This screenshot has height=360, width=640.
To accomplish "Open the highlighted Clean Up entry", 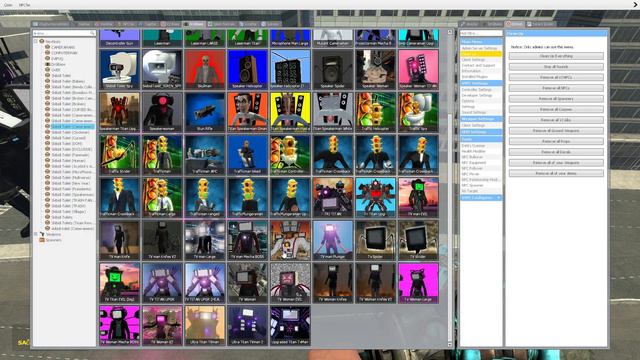I will click(x=481, y=54).
